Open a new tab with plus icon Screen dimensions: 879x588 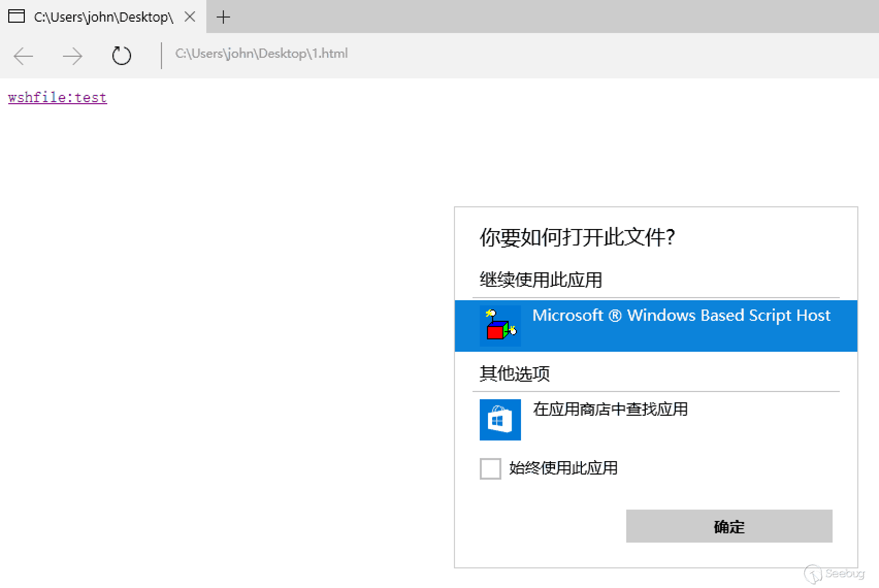point(223,17)
